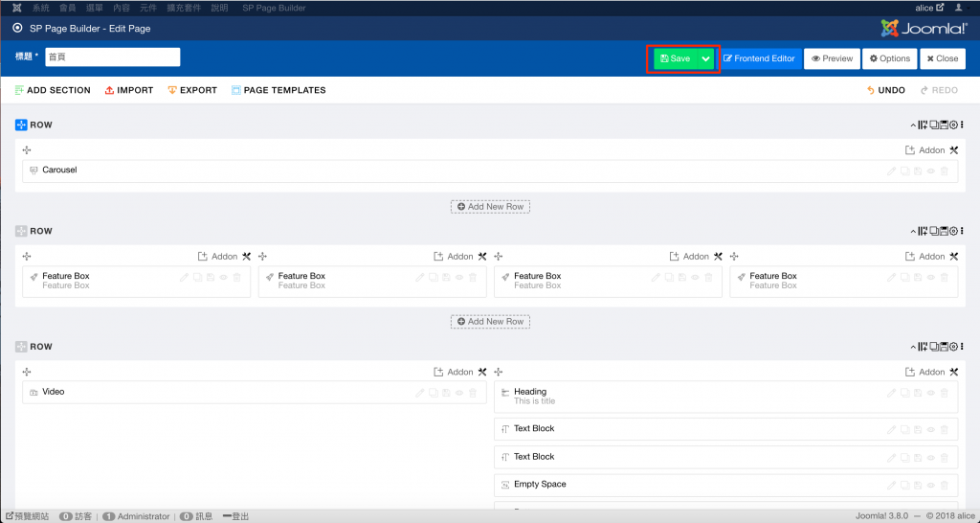Click the duplicate icon on Heading addon
The image size is (980, 523).
click(x=905, y=393)
